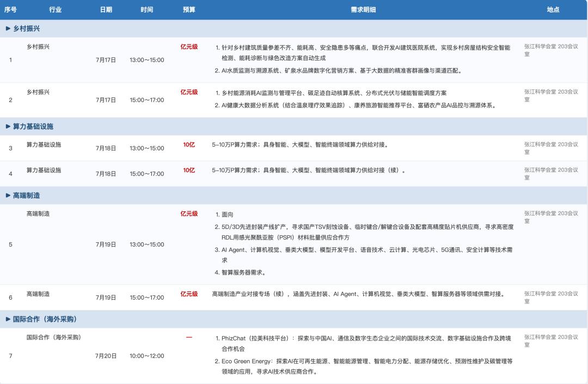Click the 行业 column header
588x384 pixels.
pyautogui.click(x=55, y=10)
